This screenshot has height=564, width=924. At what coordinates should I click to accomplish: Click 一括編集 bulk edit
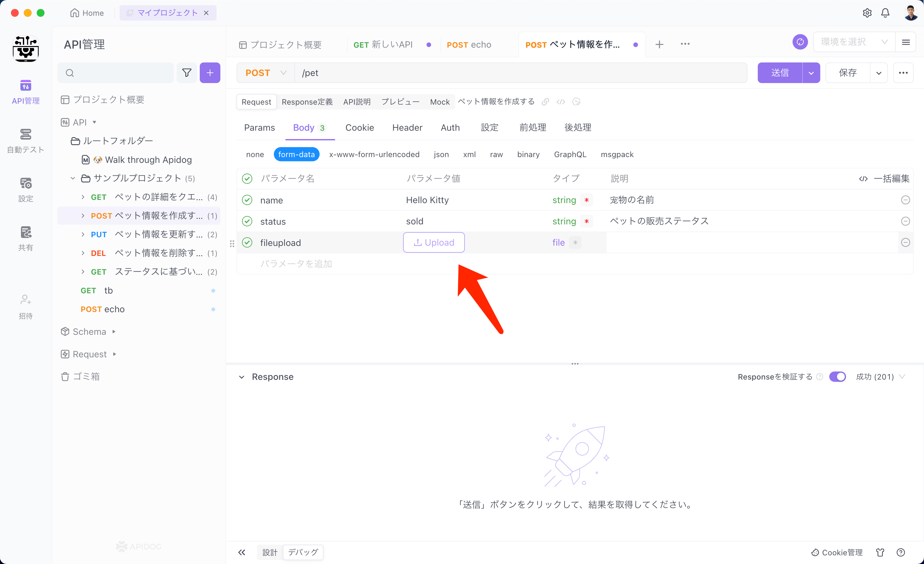point(884,179)
